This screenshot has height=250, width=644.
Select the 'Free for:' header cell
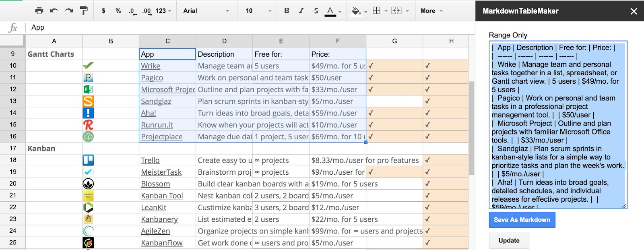pos(281,54)
